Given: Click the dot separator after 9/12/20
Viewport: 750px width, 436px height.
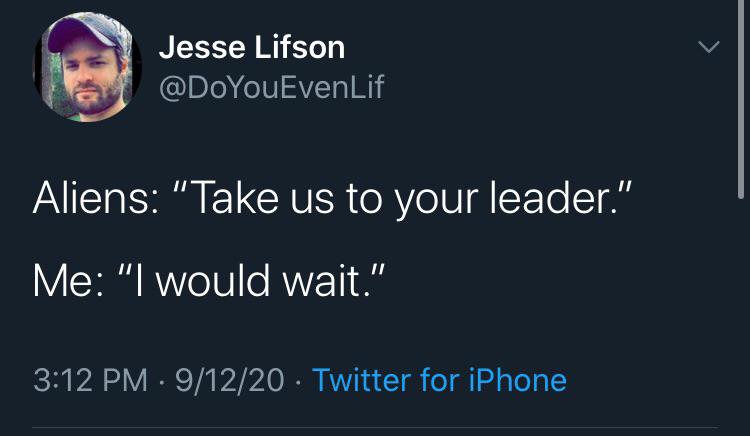Looking at the screenshot, I should (x=299, y=381).
